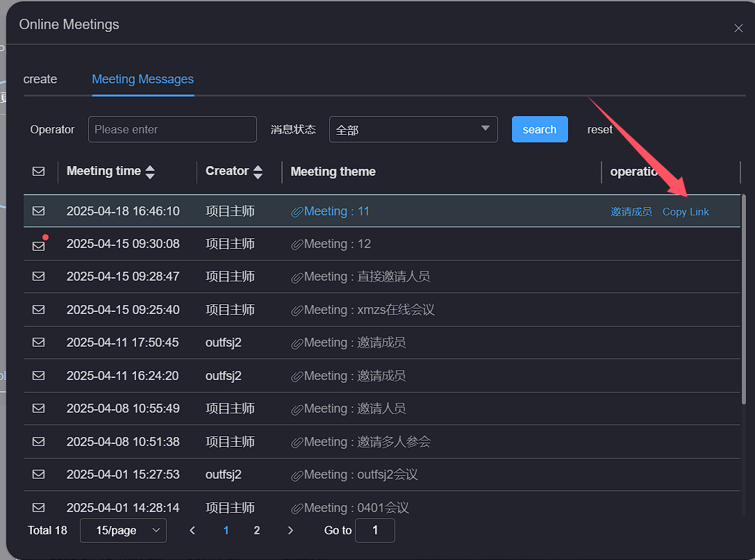
Task: Click Copy Link for Meeting : 11
Action: click(x=686, y=212)
